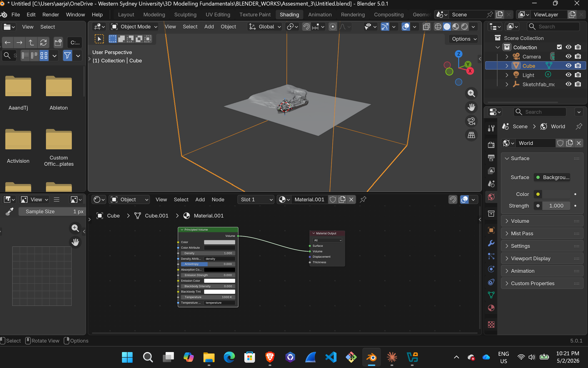Open the File menu
The image size is (588, 368).
[x=15, y=15]
